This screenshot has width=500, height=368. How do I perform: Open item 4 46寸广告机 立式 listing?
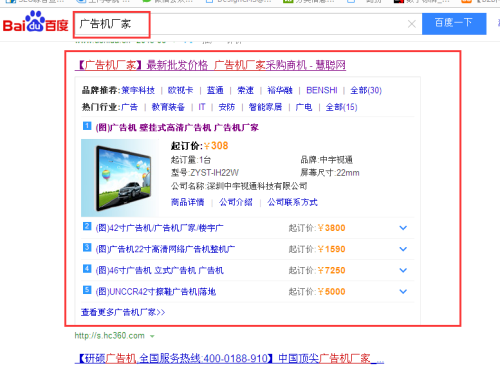[159, 270]
